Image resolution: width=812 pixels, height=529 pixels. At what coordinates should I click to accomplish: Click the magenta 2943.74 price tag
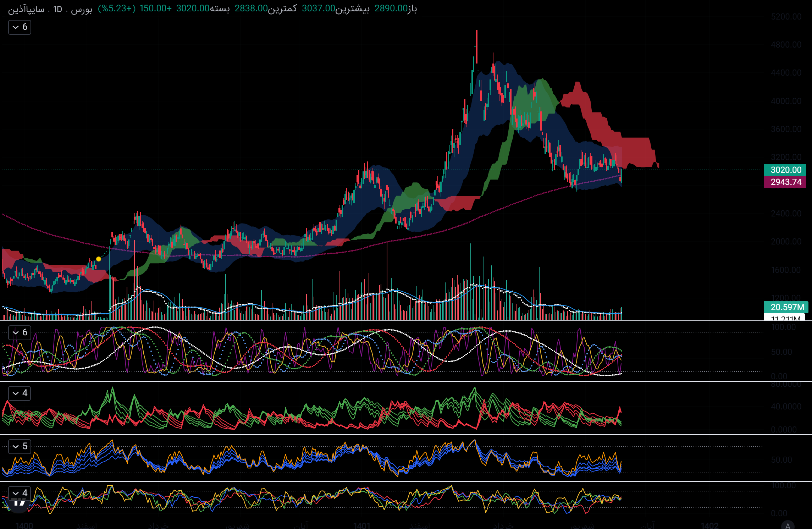pyautogui.click(x=785, y=182)
